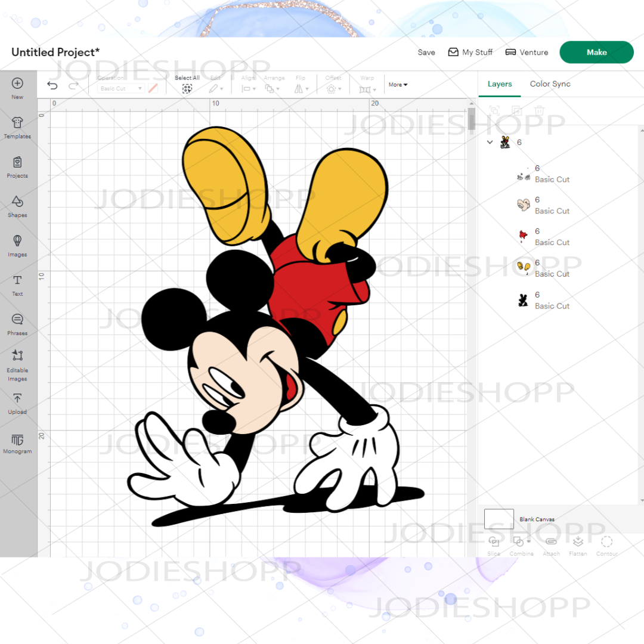Open the Images library
644x644 pixels.
pyautogui.click(x=17, y=246)
